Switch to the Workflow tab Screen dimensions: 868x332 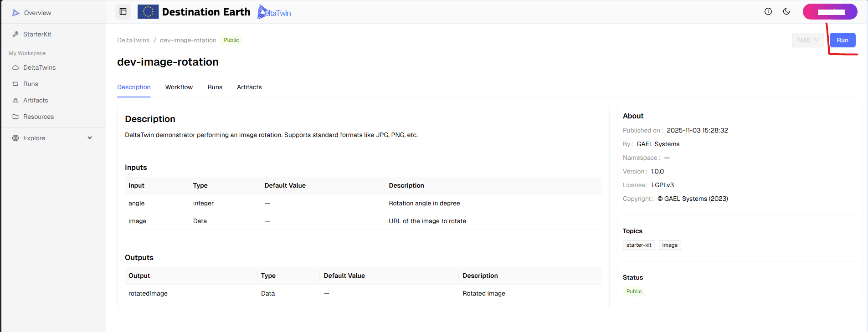[179, 87]
